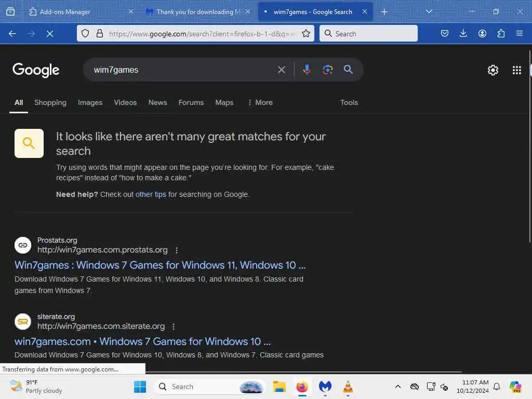Select the All results tab
The width and height of the screenshot is (532, 399).
(x=19, y=102)
